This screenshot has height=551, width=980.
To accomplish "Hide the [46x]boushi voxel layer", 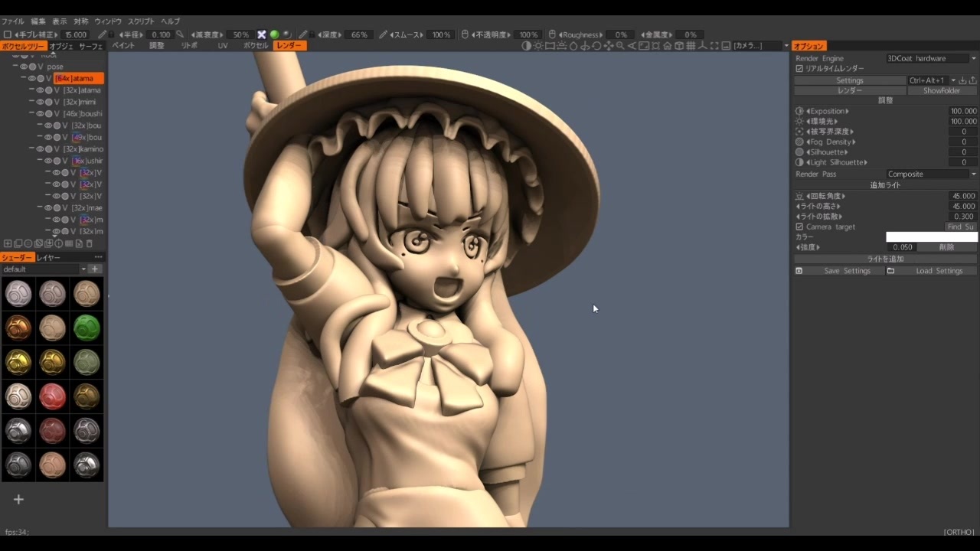I will tap(40, 114).
